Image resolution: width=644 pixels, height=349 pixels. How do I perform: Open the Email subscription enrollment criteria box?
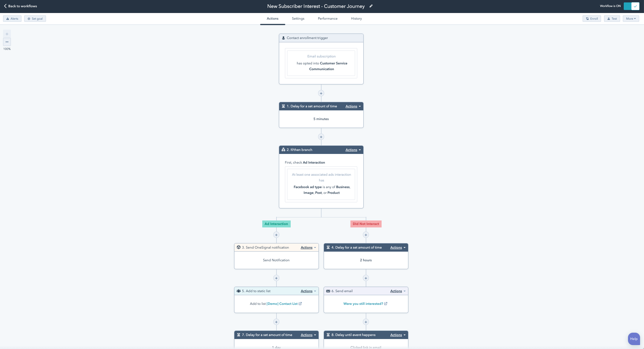[x=321, y=63]
